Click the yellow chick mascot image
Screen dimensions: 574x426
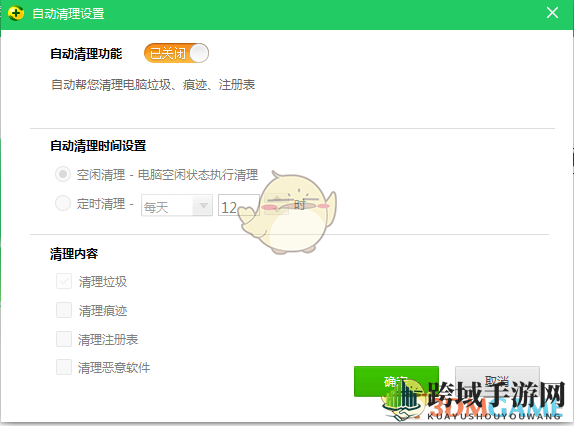point(288,212)
